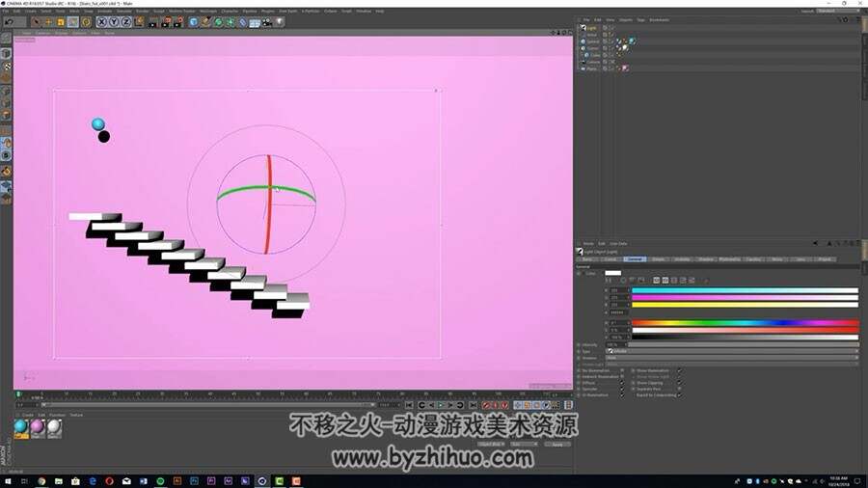This screenshot has width=868, height=488.
Task: Open the light Type dropdown
Action: coord(732,351)
